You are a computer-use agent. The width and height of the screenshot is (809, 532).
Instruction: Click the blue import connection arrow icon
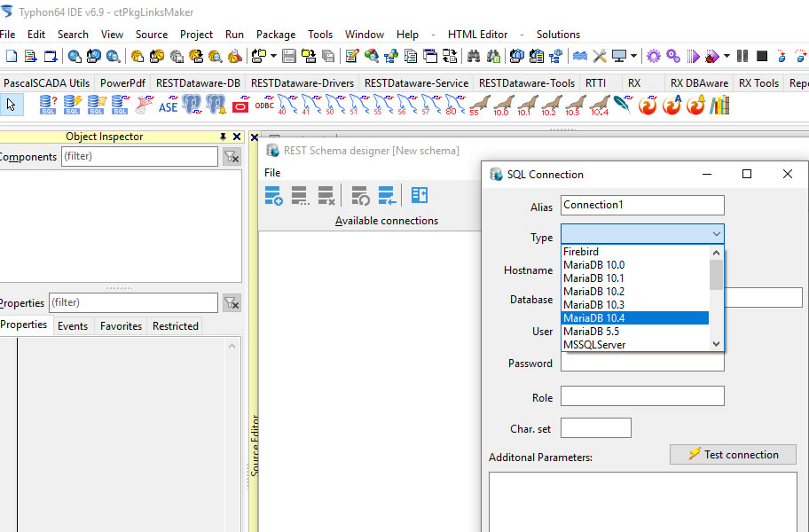click(x=387, y=195)
